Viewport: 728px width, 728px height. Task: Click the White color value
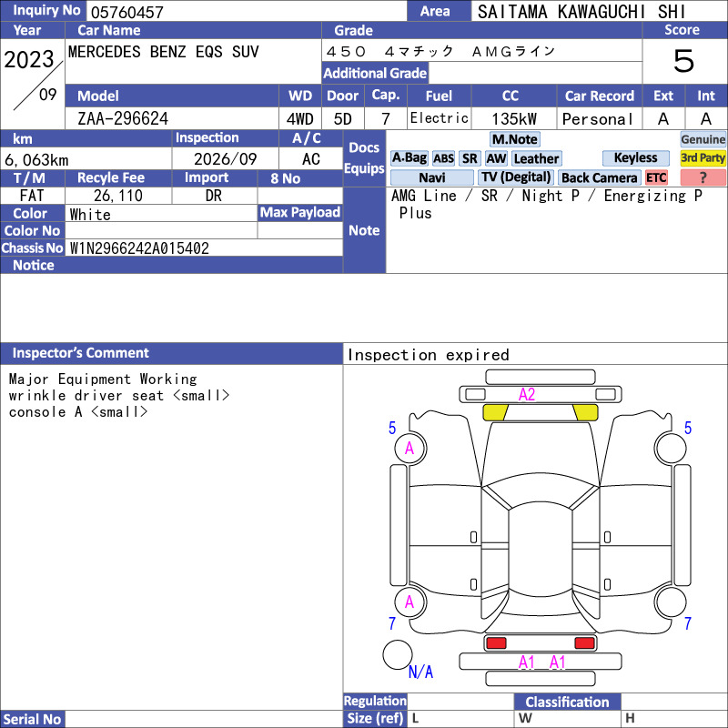(x=90, y=215)
